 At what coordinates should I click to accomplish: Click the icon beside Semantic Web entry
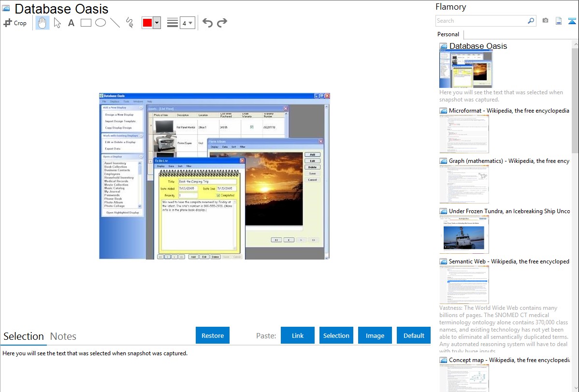point(443,261)
